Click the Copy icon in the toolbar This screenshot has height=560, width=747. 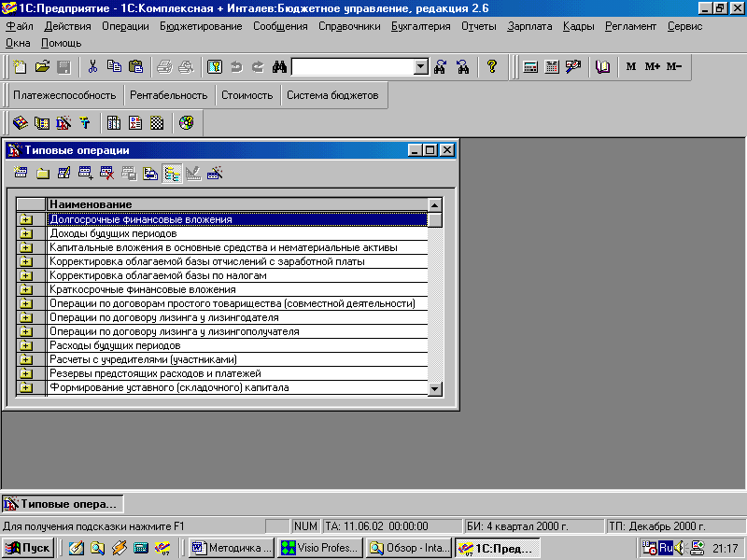[x=114, y=66]
